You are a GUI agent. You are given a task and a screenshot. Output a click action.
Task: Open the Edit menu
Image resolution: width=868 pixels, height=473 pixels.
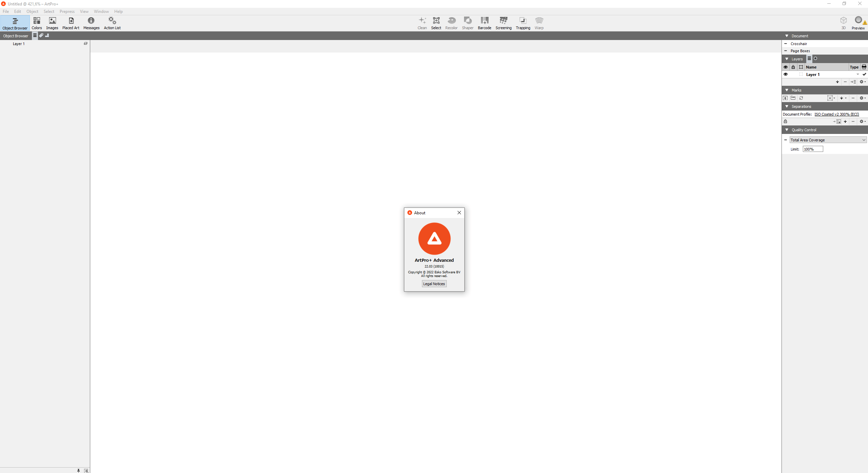(18, 11)
